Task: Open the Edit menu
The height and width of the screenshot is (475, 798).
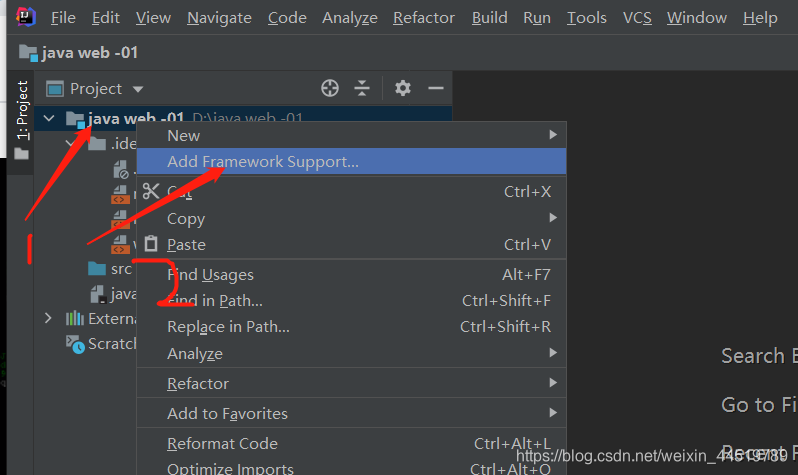Action: click(105, 18)
